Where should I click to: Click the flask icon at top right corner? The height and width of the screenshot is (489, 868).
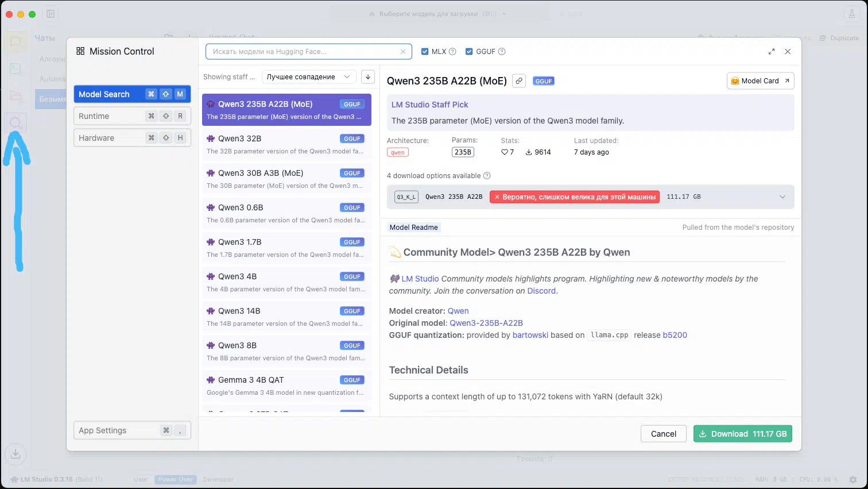tap(852, 14)
